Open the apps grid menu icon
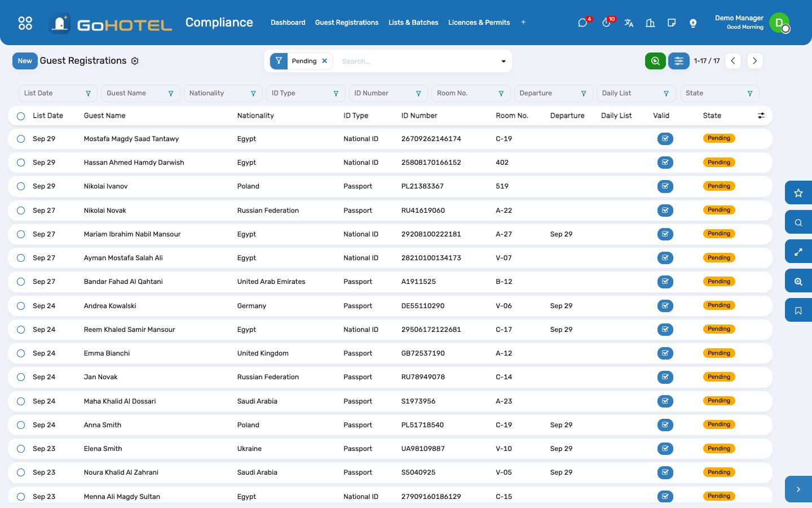Image resolution: width=812 pixels, height=508 pixels. (25, 23)
